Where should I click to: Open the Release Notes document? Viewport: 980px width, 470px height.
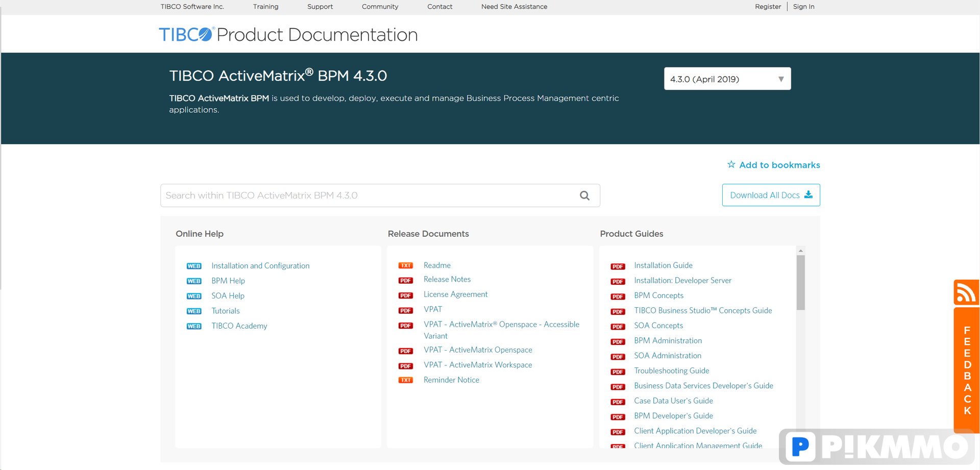(447, 280)
